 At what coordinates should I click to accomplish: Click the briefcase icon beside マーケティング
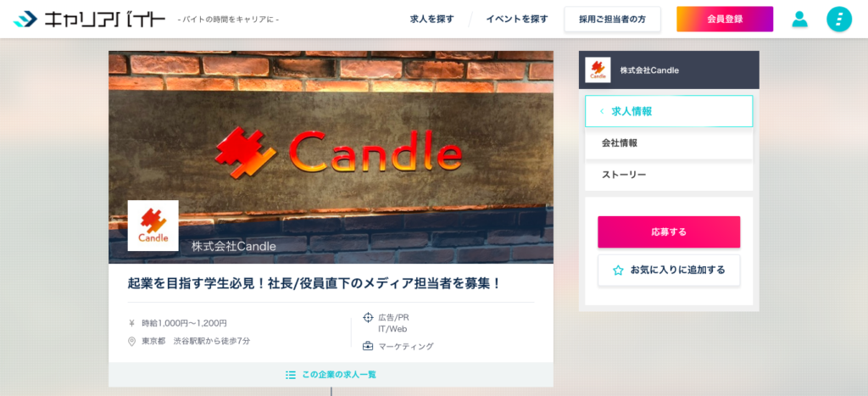[x=368, y=346]
